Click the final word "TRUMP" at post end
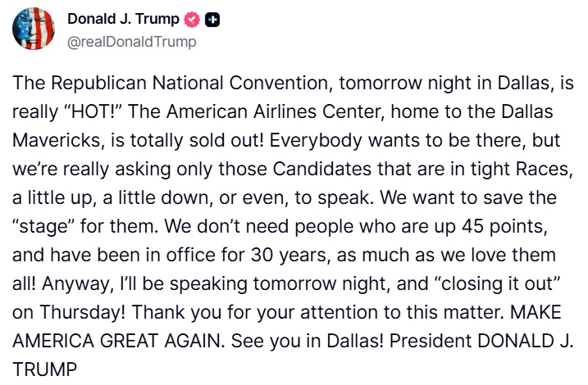588x385 pixels. point(44,369)
